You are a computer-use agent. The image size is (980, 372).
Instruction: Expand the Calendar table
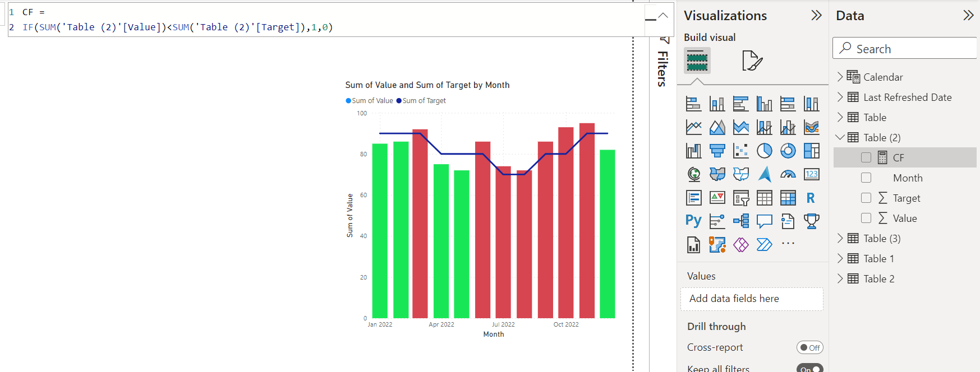(x=840, y=77)
